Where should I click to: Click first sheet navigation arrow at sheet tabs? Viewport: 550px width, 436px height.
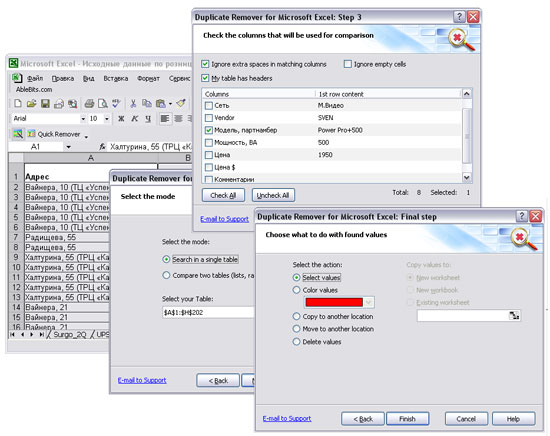[12, 335]
